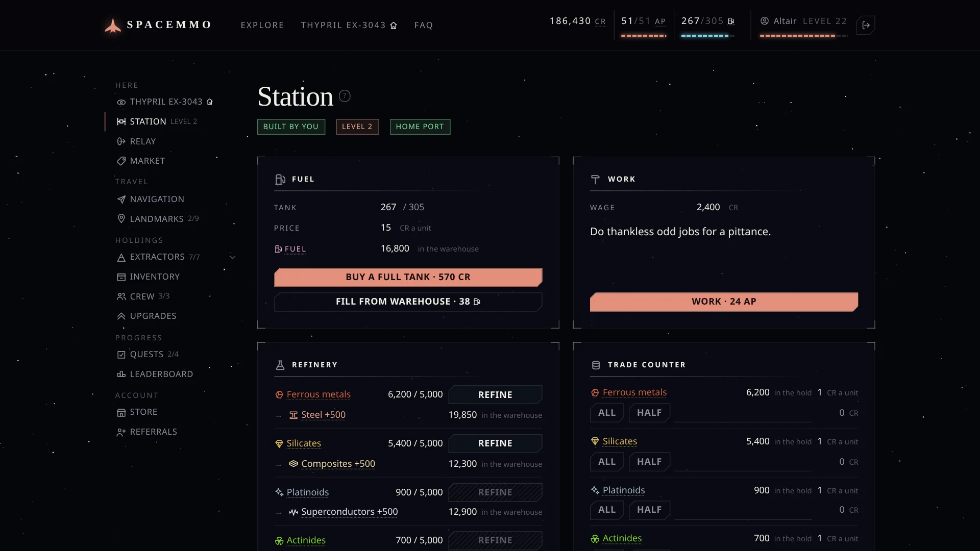Click the Upgrades chevrons icon
This screenshot has height=551, width=980.
pyautogui.click(x=121, y=316)
